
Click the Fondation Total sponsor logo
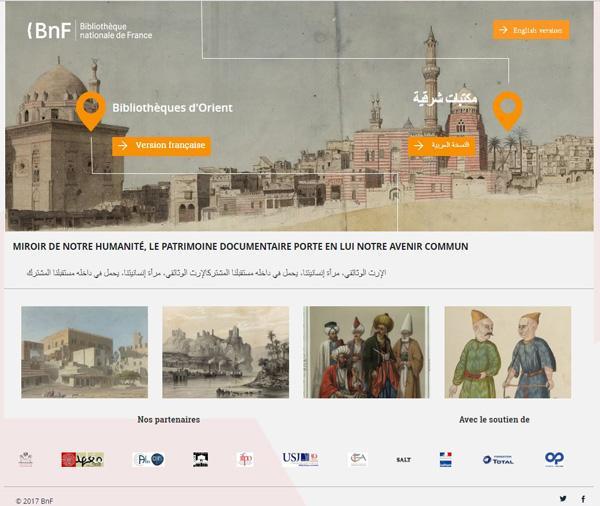point(498,459)
